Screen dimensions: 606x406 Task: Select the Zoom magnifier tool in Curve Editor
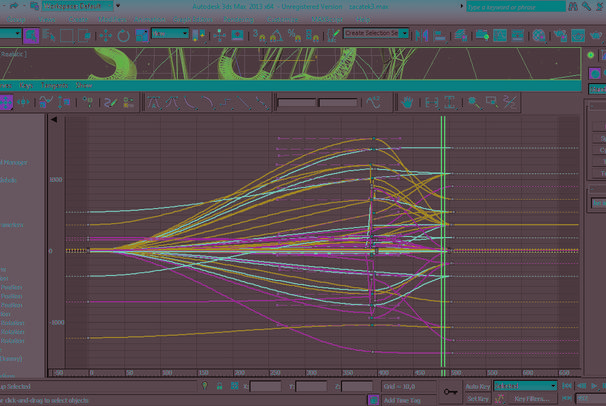[472, 102]
